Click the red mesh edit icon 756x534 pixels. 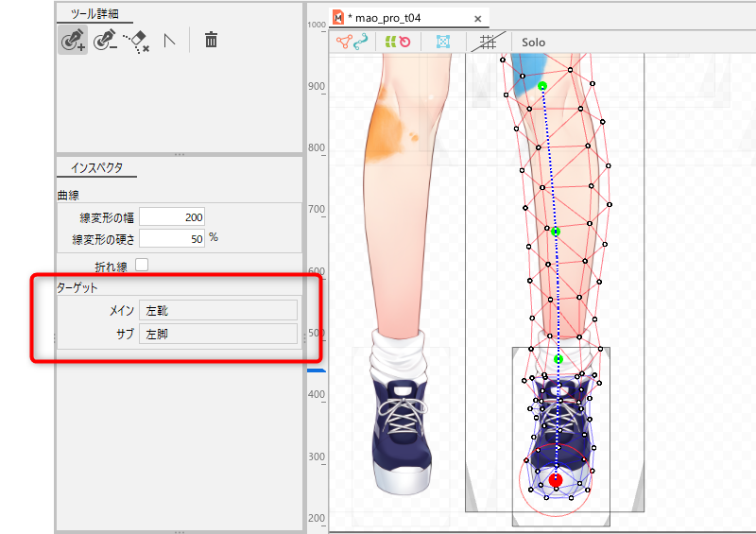(344, 43)
